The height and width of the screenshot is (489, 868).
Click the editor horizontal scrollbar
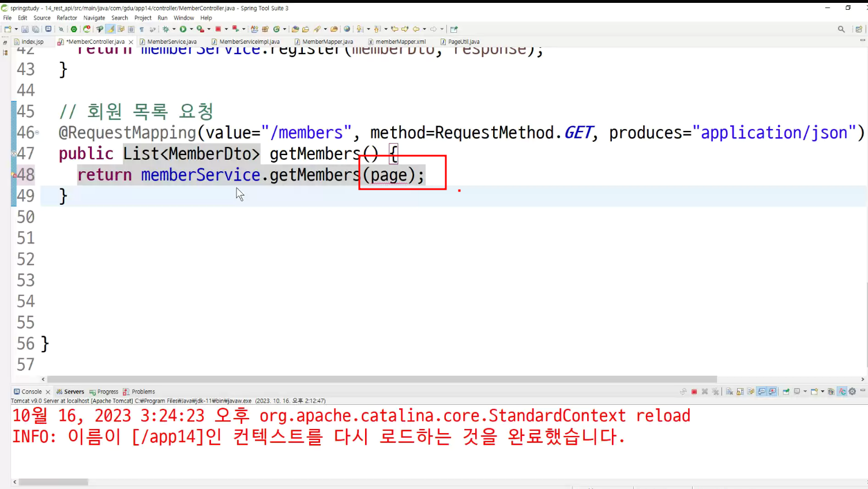[382, 379]
